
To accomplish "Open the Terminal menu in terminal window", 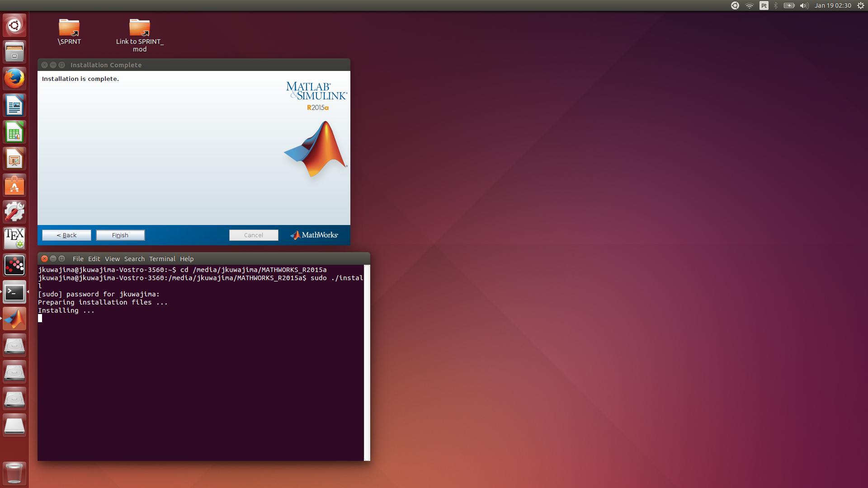I will 162,259.
